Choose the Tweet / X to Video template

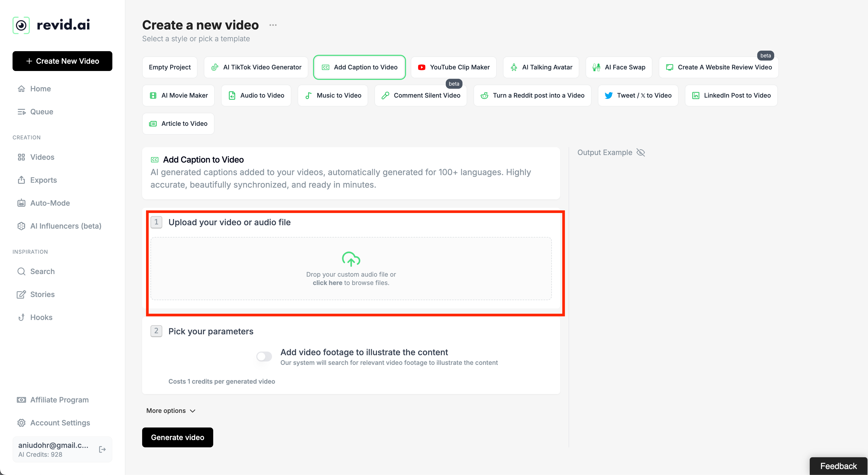(x=638, y=96)
